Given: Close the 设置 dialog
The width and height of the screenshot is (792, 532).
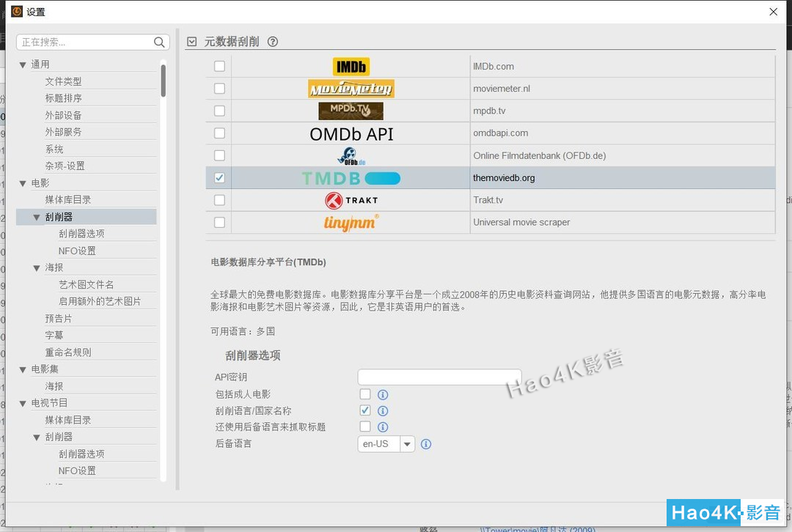Looking at the screenshot, I should pyautogui.click(x=774, y=12).
